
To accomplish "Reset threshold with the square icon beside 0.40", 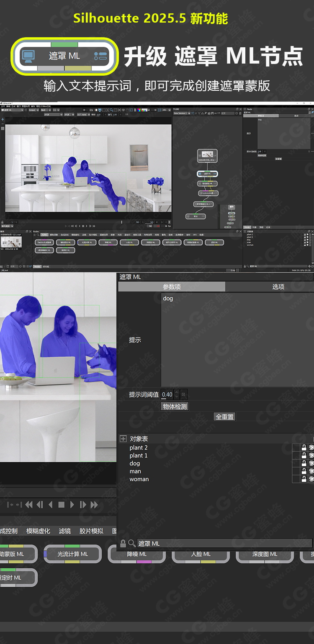I will (183, 394).
